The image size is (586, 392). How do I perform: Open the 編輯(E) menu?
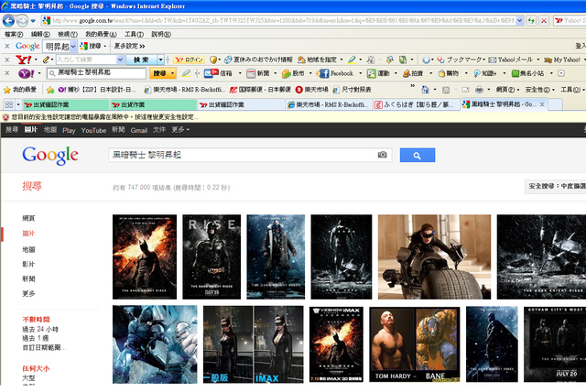pyautogui.click(x=40, y=34)
